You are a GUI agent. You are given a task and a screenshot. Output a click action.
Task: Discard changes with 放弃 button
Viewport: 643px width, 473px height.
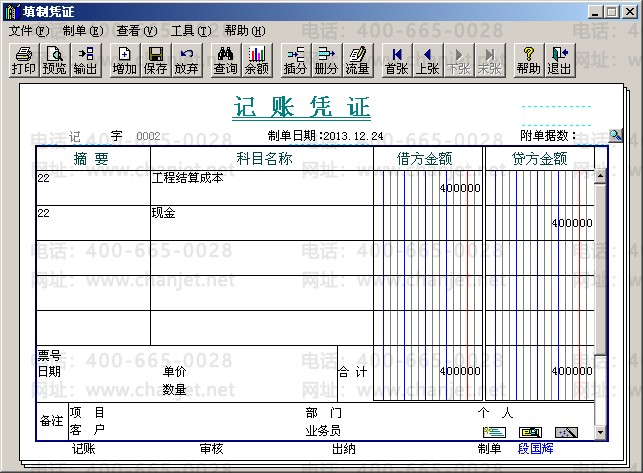tap(187, 60)
